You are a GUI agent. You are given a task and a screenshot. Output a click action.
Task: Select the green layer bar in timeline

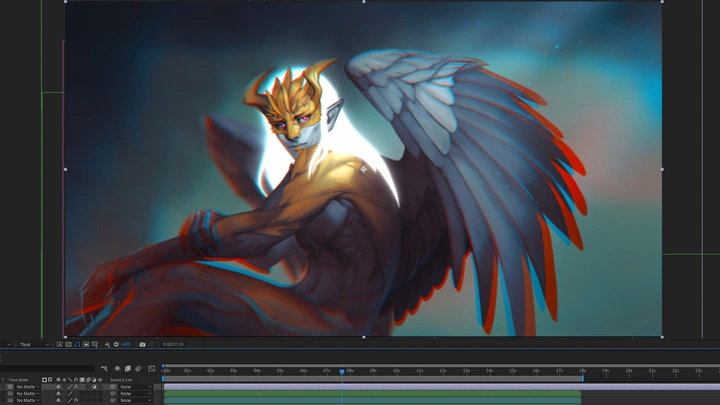(372, 394)
